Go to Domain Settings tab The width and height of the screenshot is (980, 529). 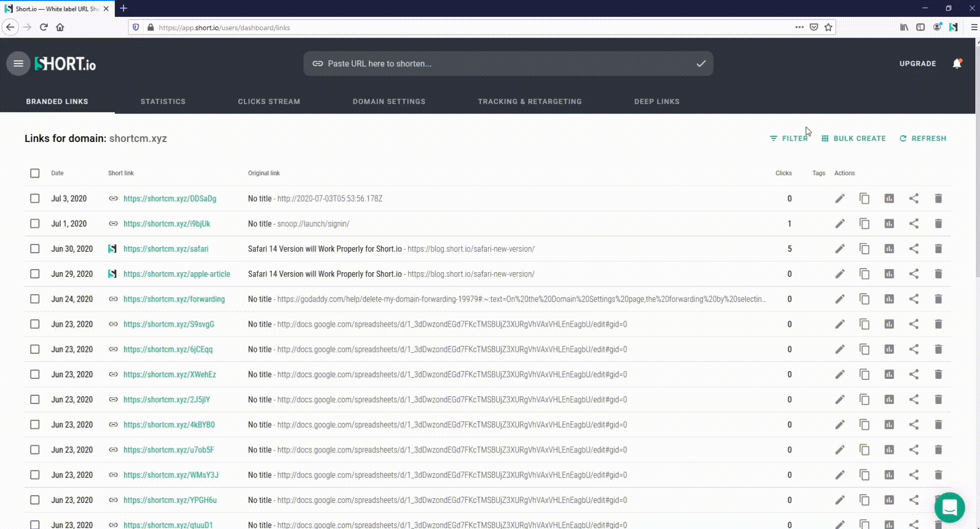[x=389, y=102]
